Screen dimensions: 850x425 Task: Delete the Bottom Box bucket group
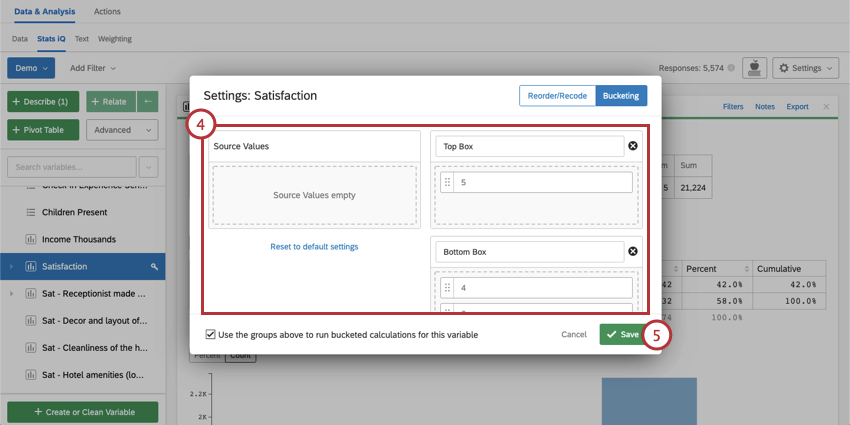coord(632,252)
